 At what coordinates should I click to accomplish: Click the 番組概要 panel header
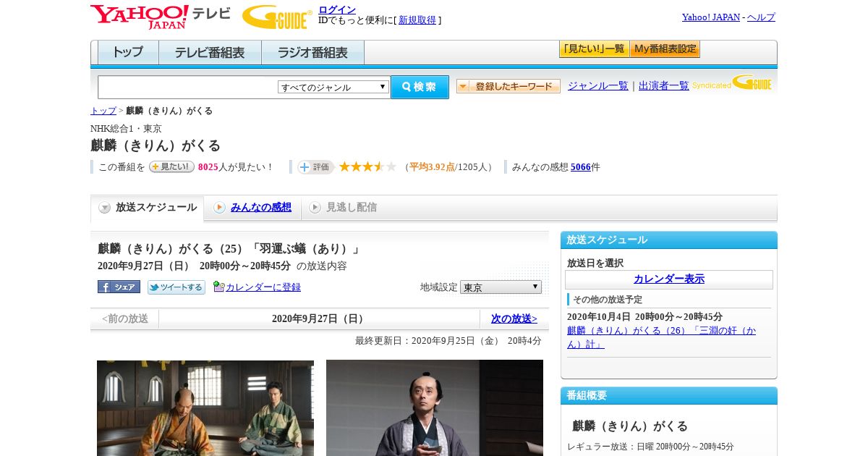(x=669, y=396)
